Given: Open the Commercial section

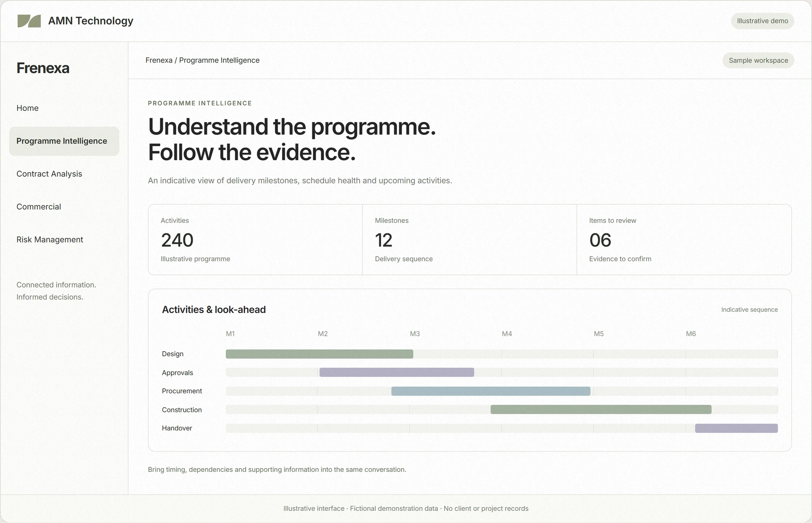Looking at the screenshot, I should 64,207.
